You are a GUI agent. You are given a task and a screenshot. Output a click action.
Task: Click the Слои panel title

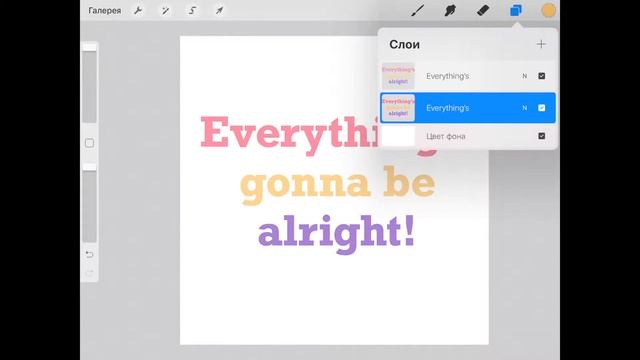[404, 44]
